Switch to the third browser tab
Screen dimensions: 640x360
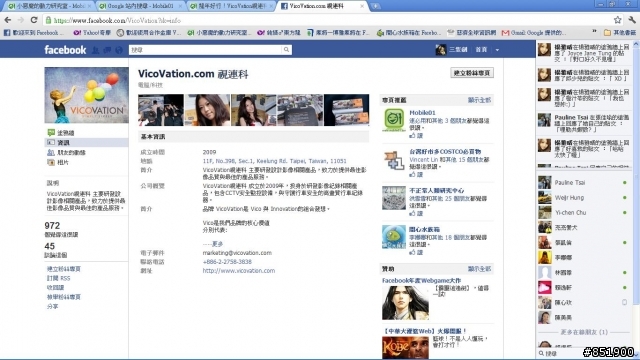231,6
